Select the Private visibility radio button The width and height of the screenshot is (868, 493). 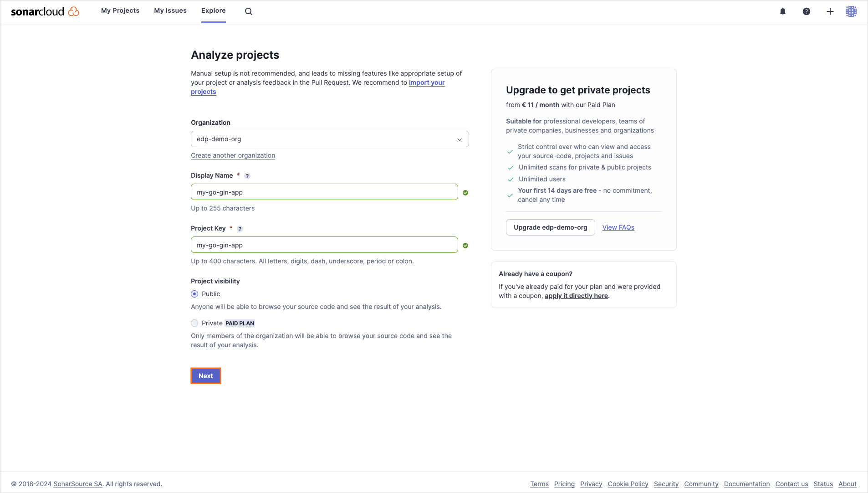coord(194,323)
